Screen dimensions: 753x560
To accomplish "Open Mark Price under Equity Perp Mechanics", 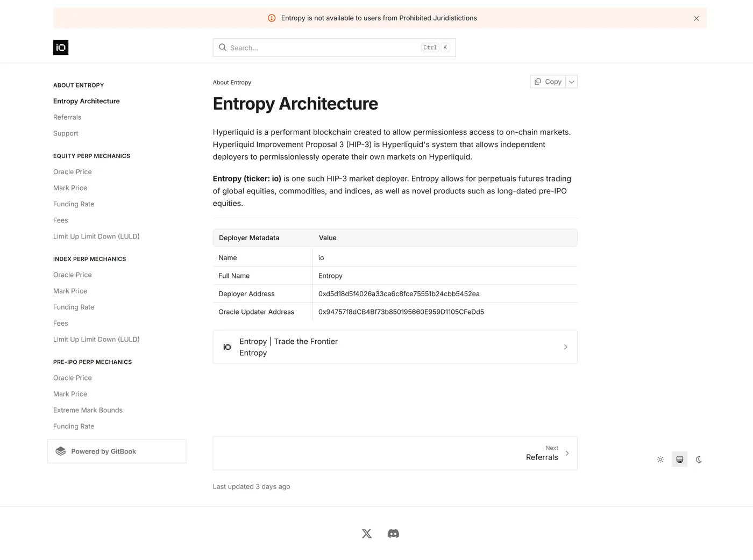I will [x=70, y=188].
